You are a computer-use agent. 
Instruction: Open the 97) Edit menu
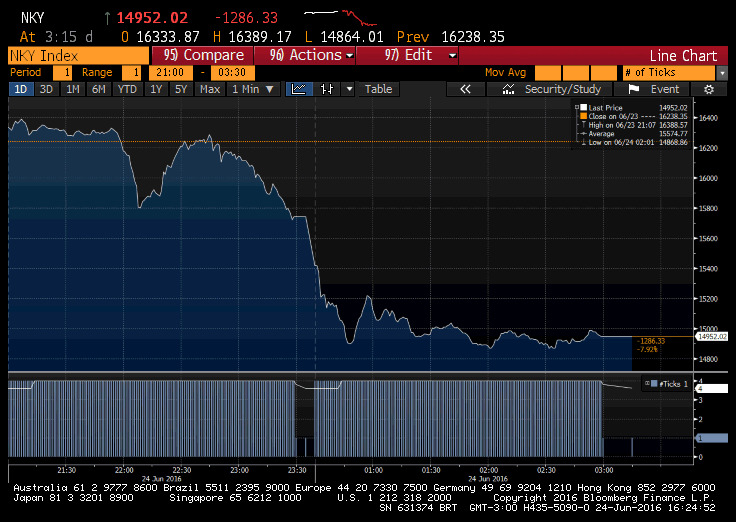pyautogui.click(x=422, y=55)
